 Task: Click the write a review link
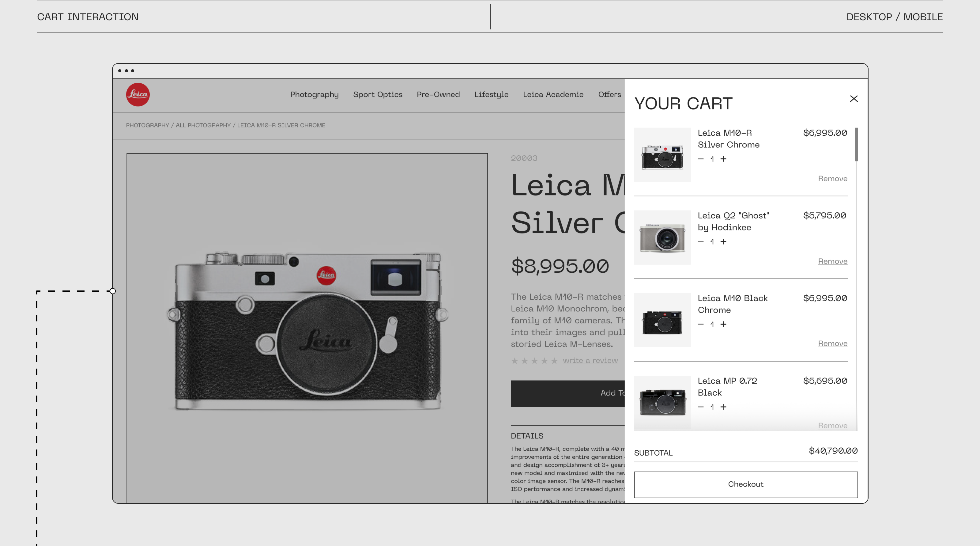pyautogui.click(x=590, y=361)
